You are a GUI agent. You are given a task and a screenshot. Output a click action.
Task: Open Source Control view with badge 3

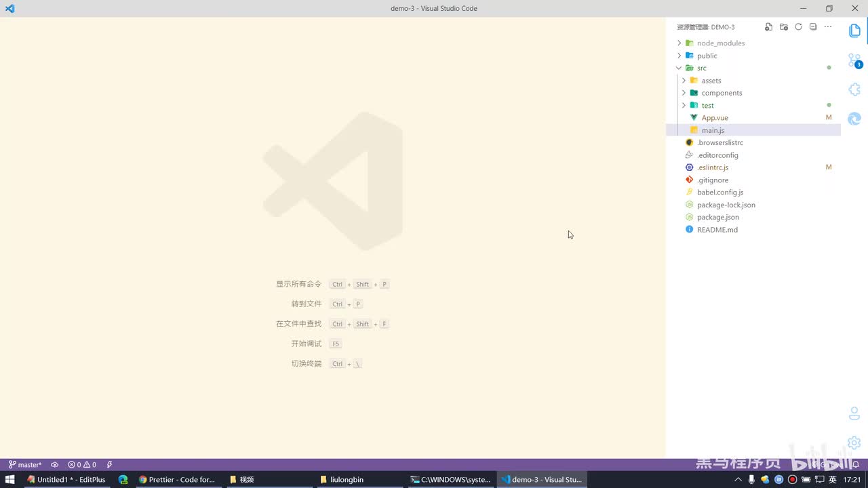(x=854, y=61)
